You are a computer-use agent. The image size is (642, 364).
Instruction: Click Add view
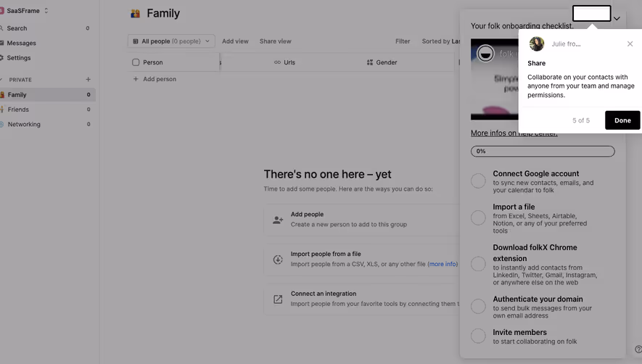235,41
